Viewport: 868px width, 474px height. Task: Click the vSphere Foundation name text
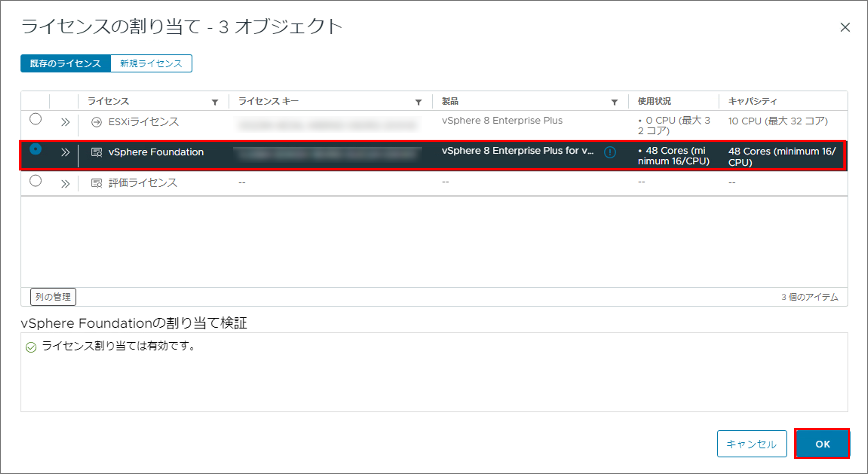[x=156, y=152]
